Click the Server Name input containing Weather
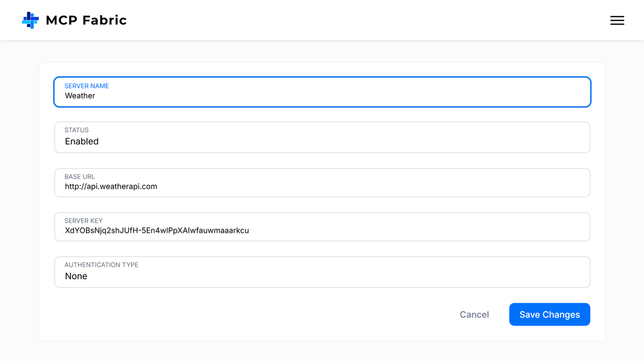 click(x=322, y=92)
